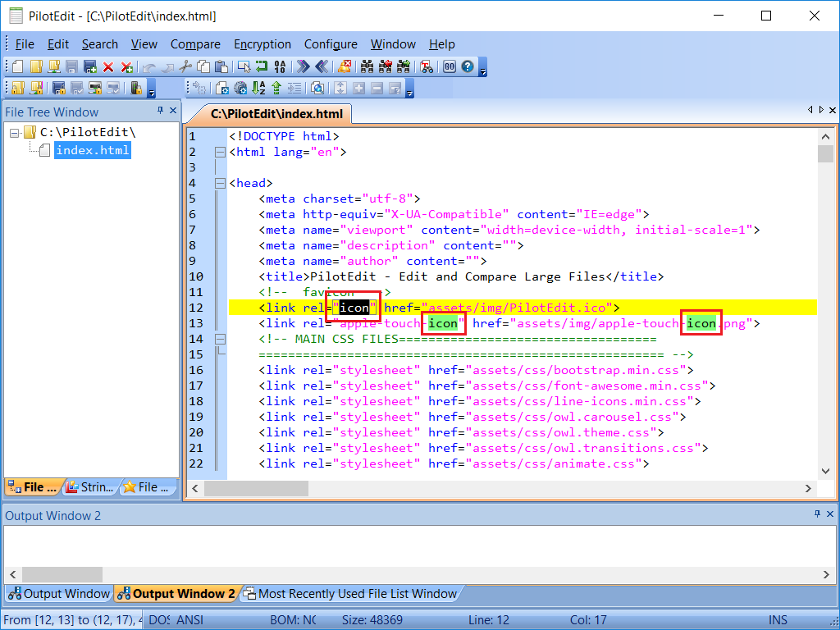Toggle word wrap green arrow icon
The height and width of the screenshot is (630, 840).
[262, 66]
